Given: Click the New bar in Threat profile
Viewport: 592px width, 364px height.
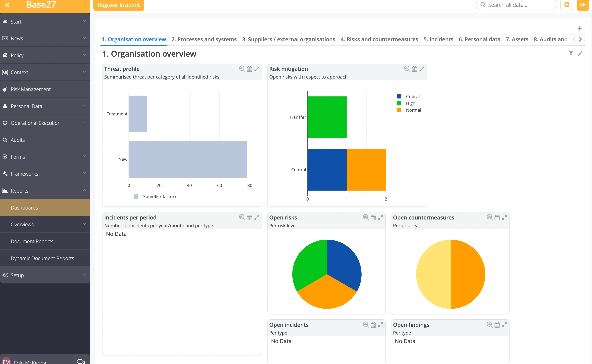Looking at the screenshot, I should tap(188, 159).
